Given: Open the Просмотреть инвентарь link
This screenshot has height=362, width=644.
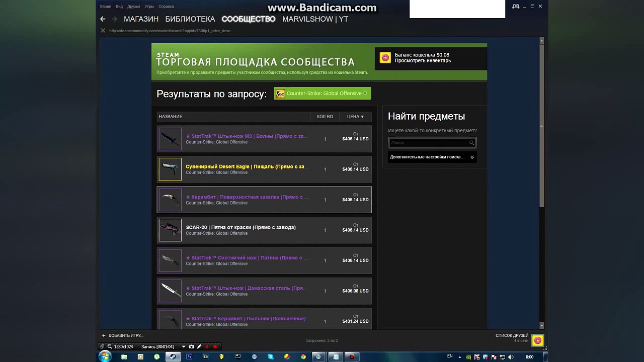Looking at the screenshot, I should (423, 61).
